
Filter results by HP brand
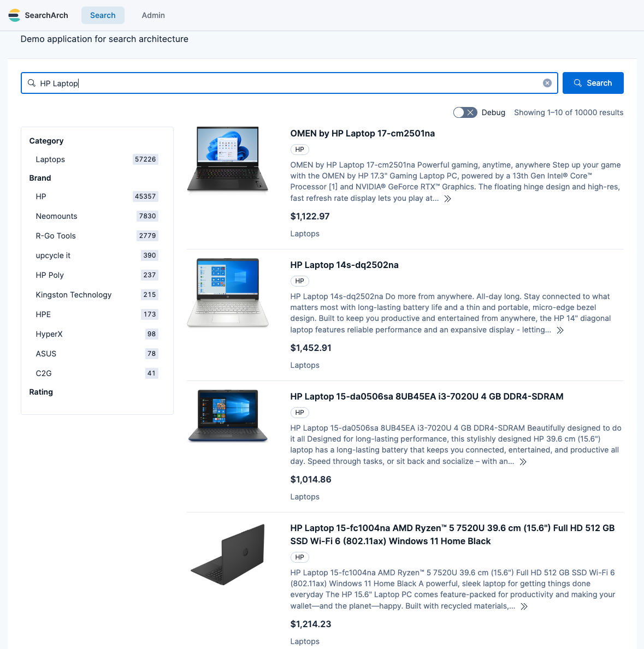click(41, 197)
